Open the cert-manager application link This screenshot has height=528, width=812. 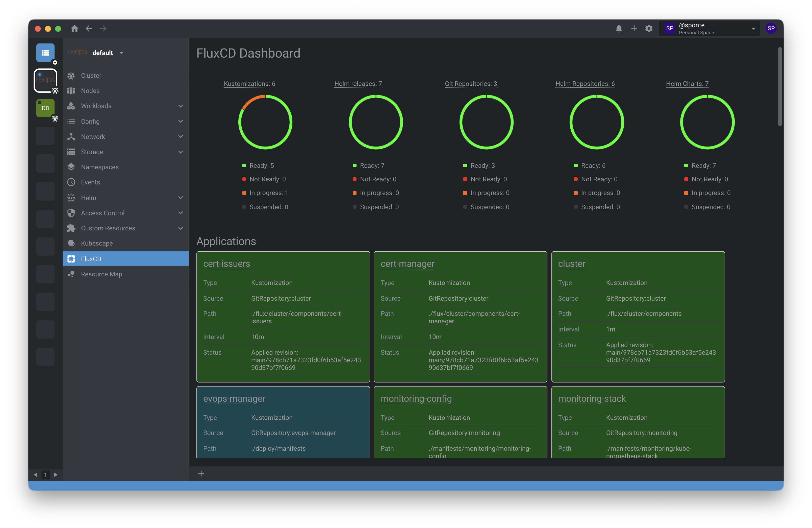407,264
